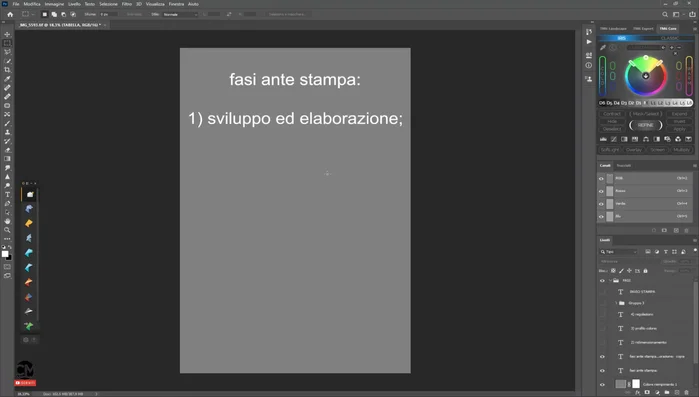
Task: Choose Subtract from selection mode icon
Action: tap(63, 14)
